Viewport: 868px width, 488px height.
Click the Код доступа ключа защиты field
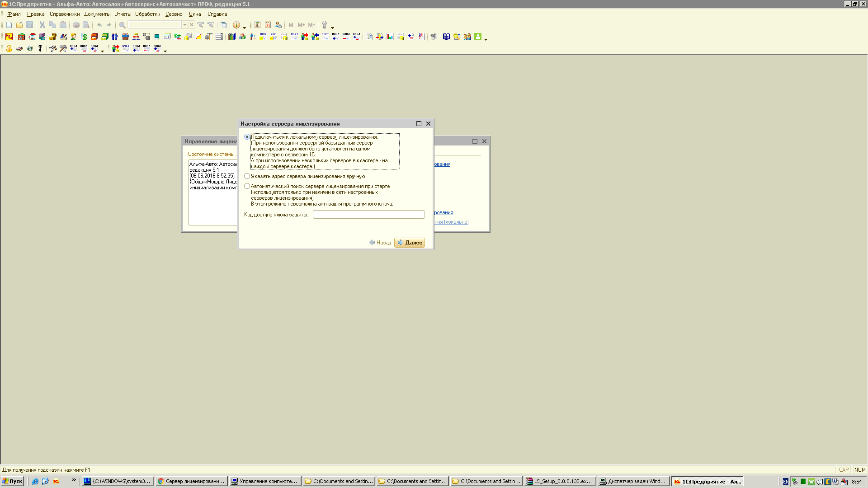tap(369, 215)
